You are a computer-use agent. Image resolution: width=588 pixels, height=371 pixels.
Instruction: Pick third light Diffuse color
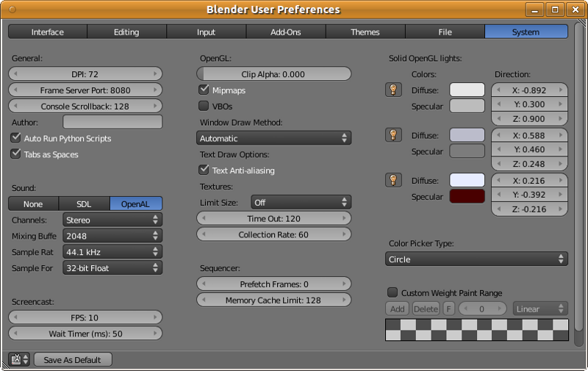(x=467, y=180)
